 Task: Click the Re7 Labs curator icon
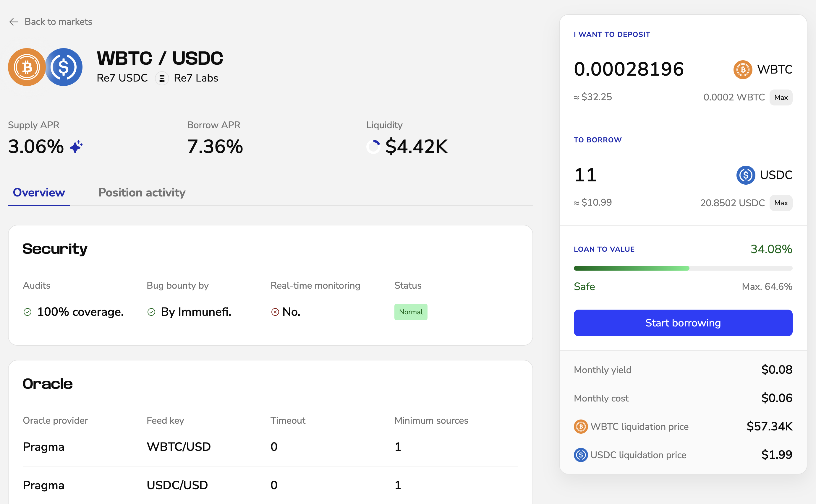click(x=162, y=78)
